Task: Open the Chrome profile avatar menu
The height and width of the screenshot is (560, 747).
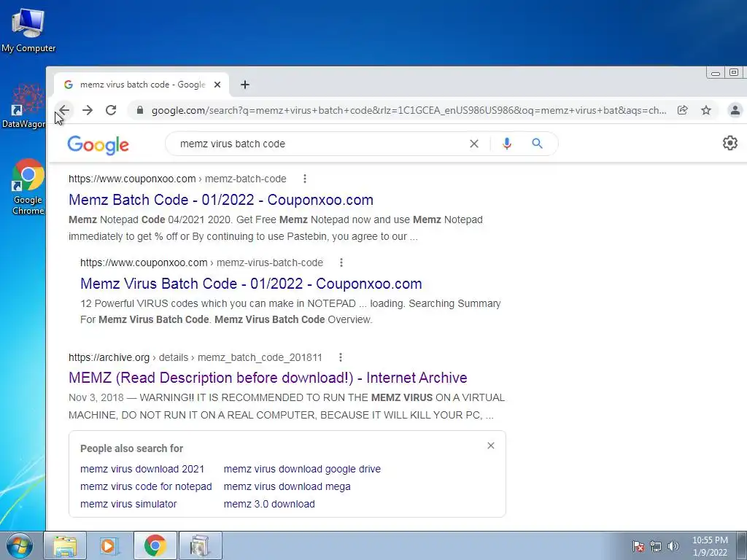Action: coord(735,111)
